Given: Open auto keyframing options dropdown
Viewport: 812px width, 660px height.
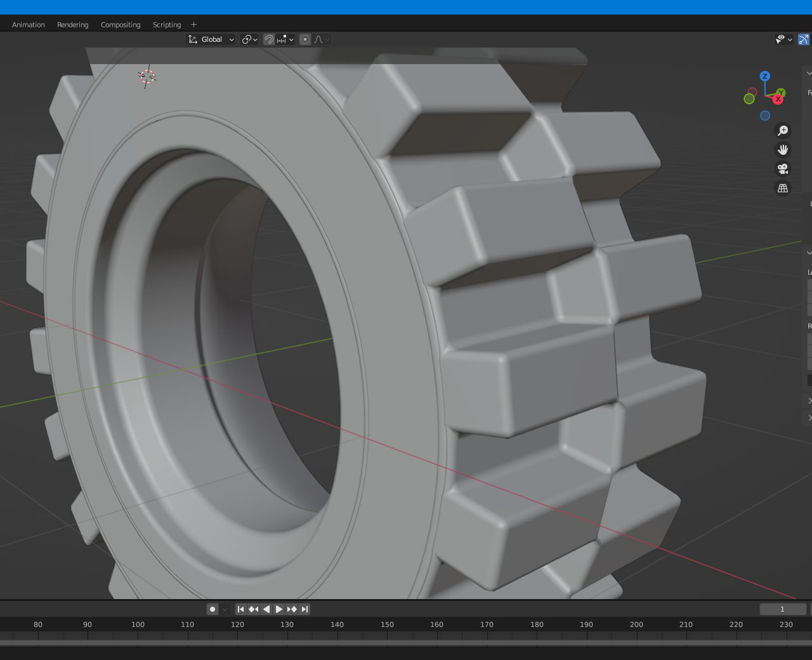Looking at the screenshot, I should 225,609.
